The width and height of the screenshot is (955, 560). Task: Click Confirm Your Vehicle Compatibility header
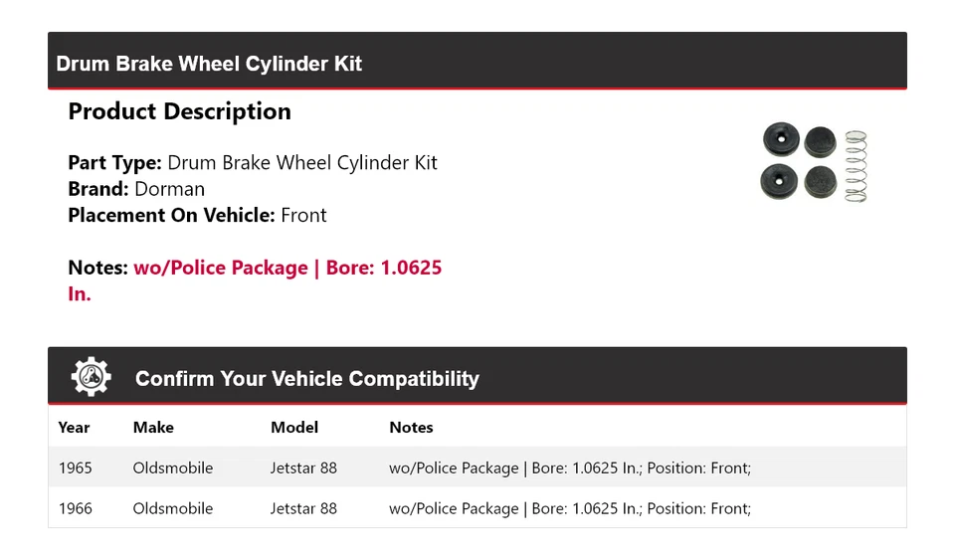306,379
